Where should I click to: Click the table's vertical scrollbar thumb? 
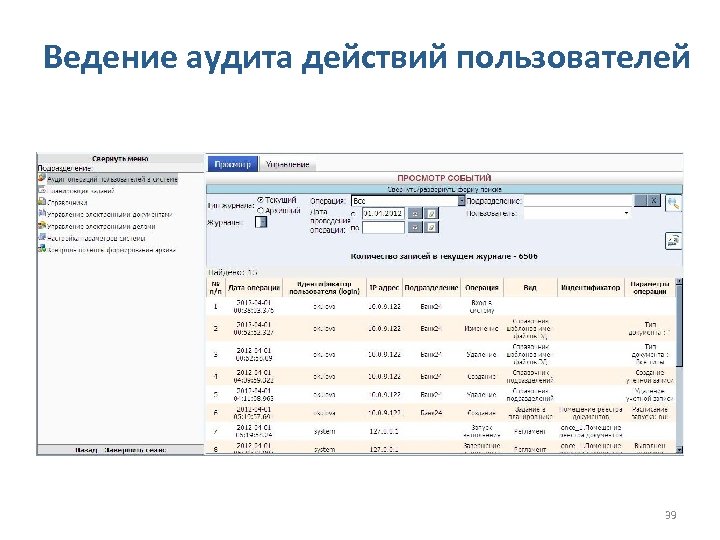[x=680, y=326]
